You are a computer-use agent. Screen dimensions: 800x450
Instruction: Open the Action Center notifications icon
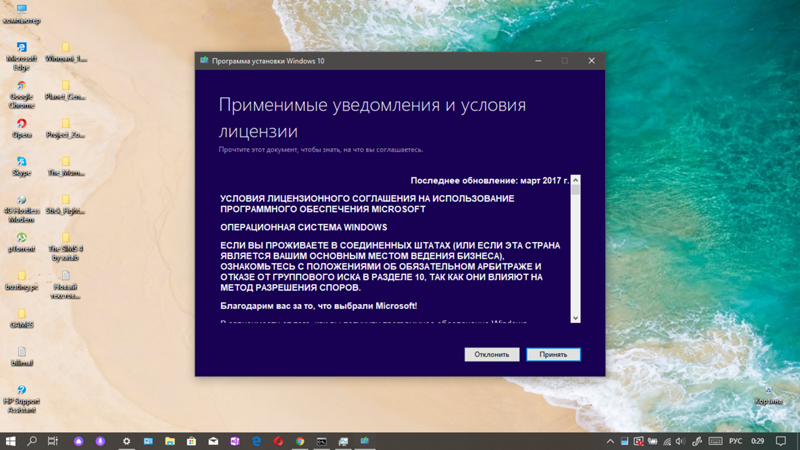(x=781, y=441)
